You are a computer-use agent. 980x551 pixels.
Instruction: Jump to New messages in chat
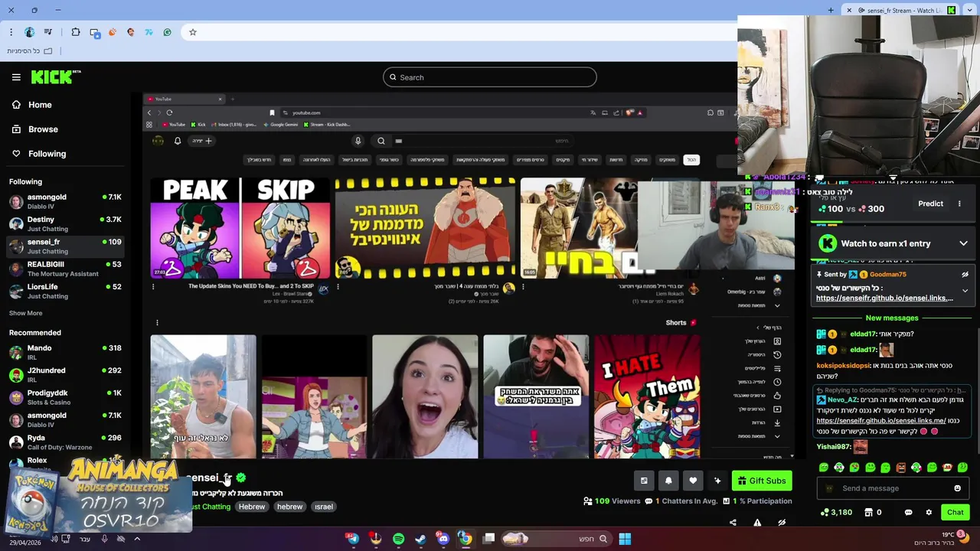point(892,318)
